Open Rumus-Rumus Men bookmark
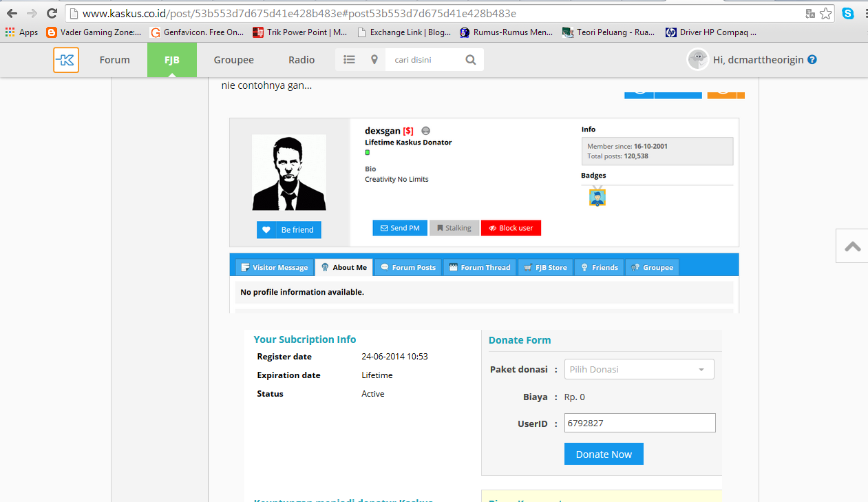This screenshot has width=868, height=502. click(506, 32)
